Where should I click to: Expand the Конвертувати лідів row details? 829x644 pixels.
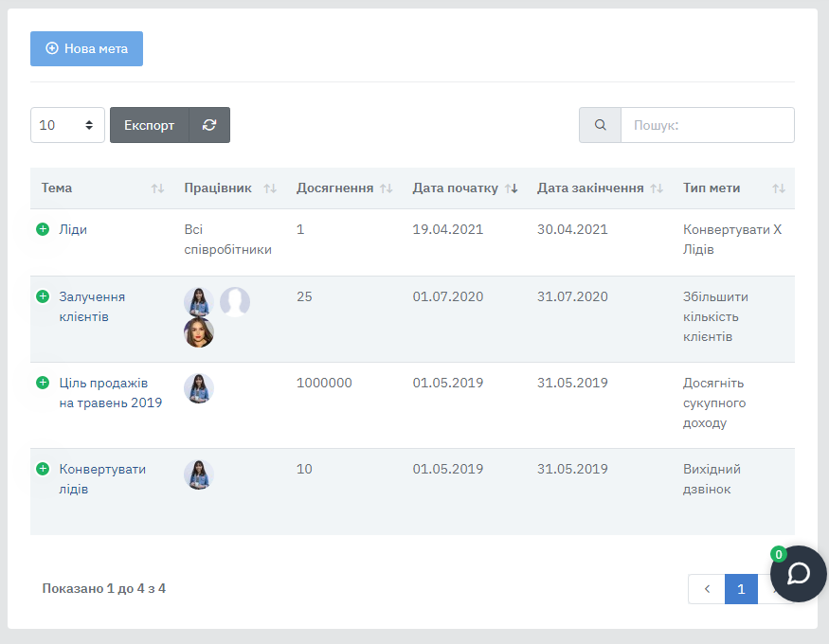pyautogui.click(x=43, y=469)
